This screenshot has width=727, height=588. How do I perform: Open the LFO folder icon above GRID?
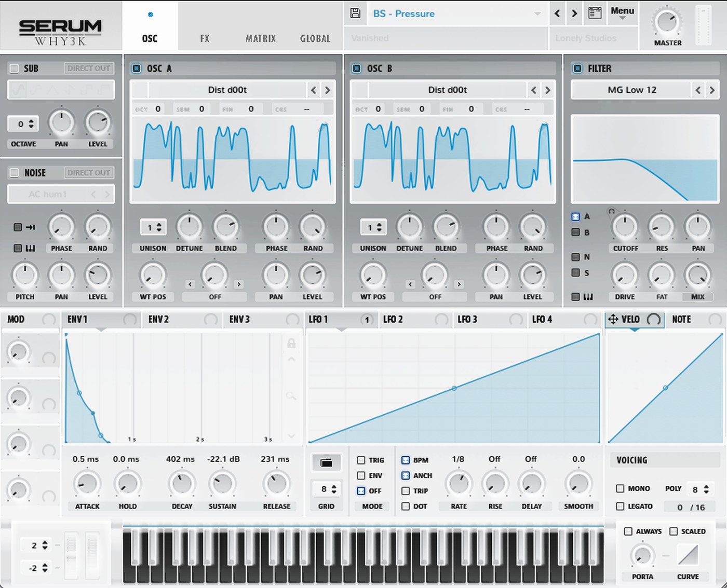326,462
